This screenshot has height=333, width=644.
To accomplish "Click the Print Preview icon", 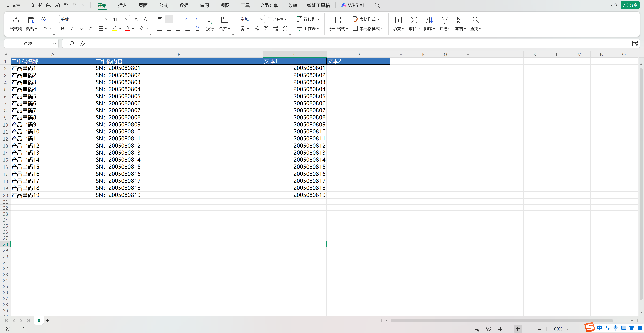I will (x=58, y=5).
